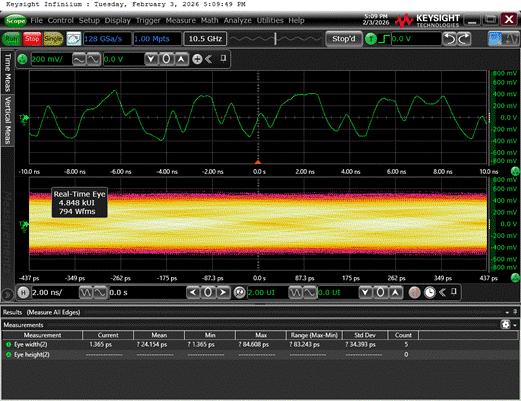Expand the side panel chevron
This screenshot has height=401, width=521.
tap(8, 294)
